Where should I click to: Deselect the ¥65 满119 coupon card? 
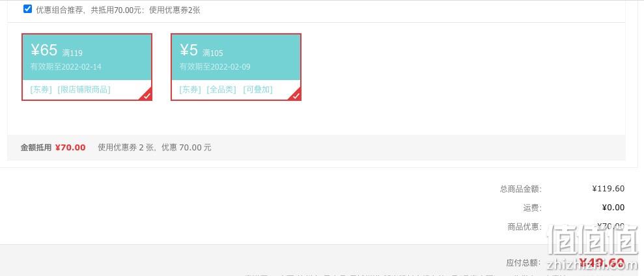(x=87, y=67)
